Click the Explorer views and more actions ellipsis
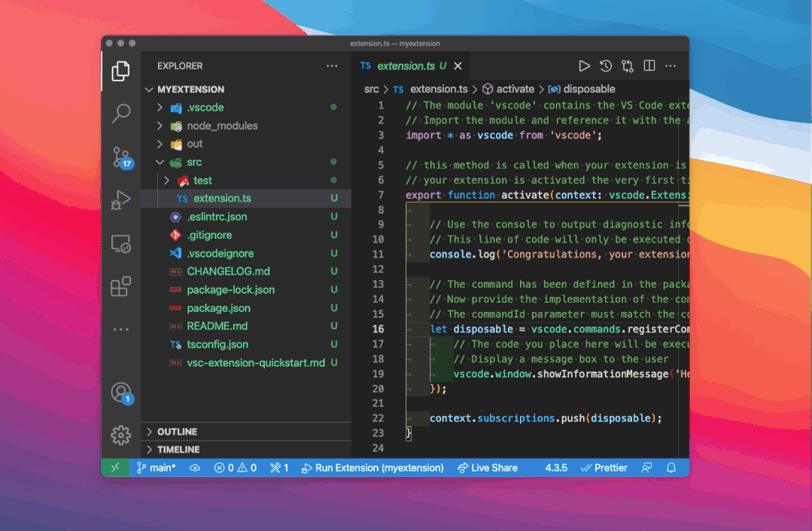The width and height of the screenshot is (812, 531). tap(332, 66)
